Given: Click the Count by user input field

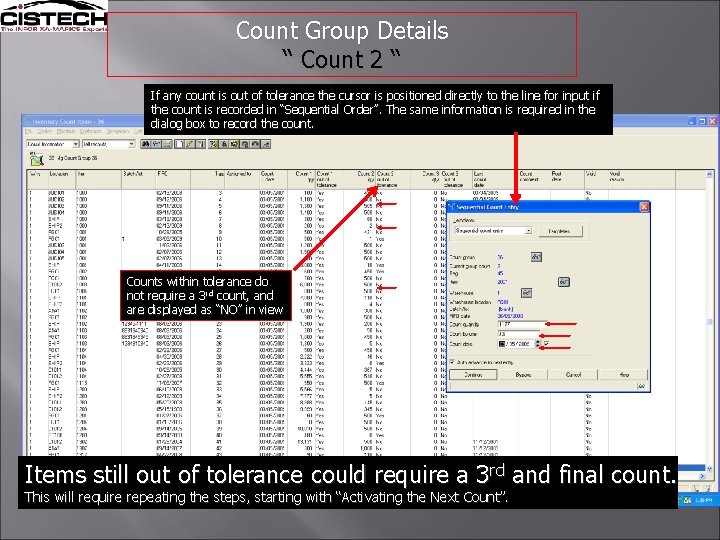Looking at the screenshot, I should 519,334.
